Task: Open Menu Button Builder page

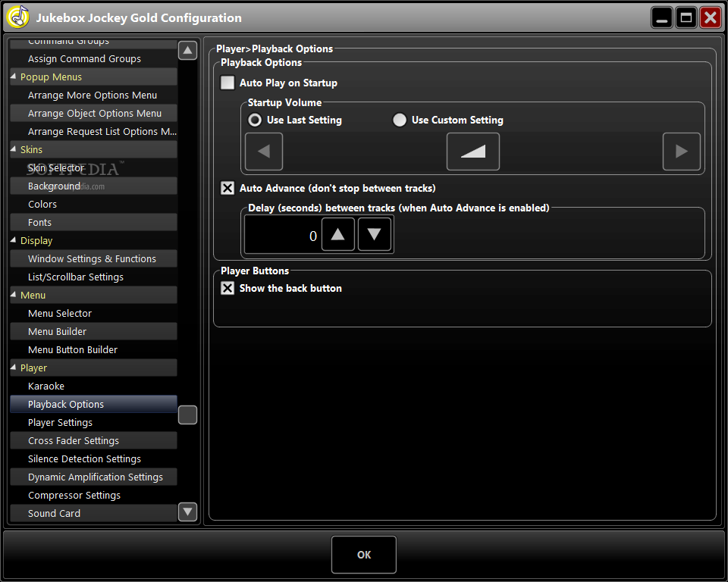Action: [93, 349]
